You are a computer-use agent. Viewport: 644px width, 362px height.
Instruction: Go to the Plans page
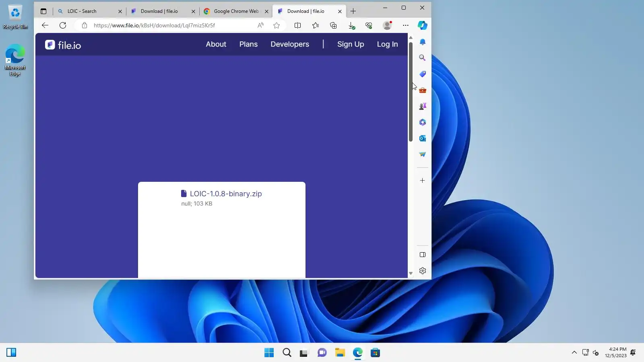pyautogui.click(x=248, y=44)
